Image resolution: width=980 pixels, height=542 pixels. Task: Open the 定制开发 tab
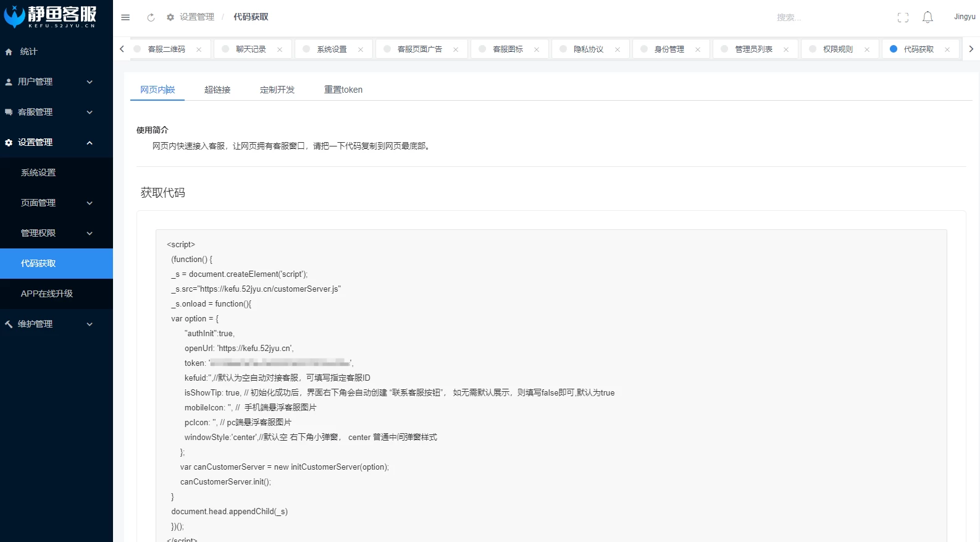(277, 90)
